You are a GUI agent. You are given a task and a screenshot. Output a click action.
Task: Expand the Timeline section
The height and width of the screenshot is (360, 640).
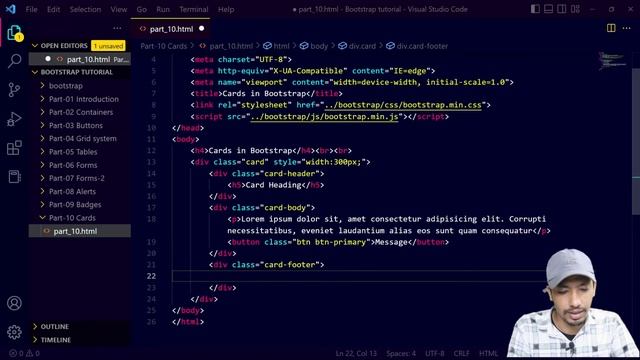56,340
